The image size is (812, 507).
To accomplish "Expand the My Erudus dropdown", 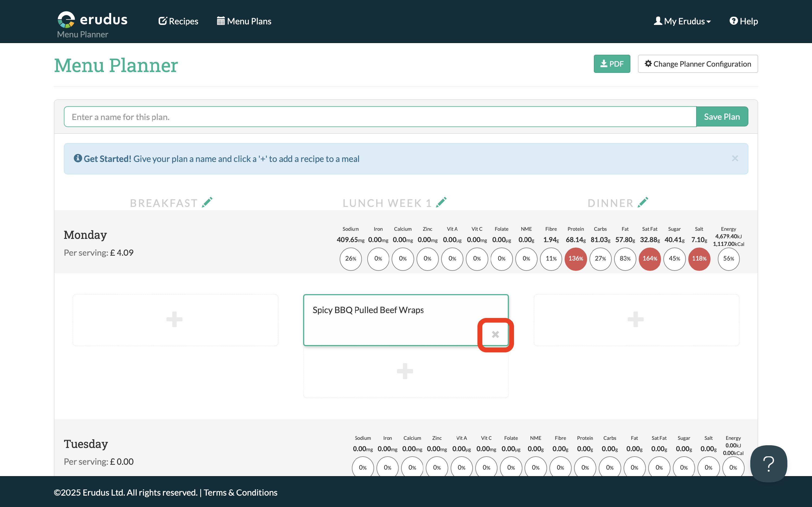I will coord(682,21).
